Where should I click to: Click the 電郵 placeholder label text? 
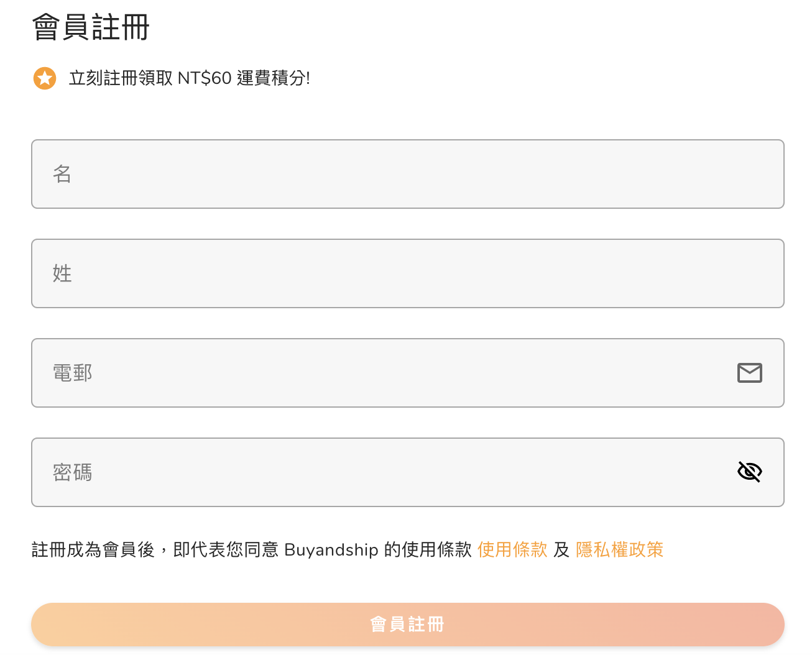pos(73,373)
